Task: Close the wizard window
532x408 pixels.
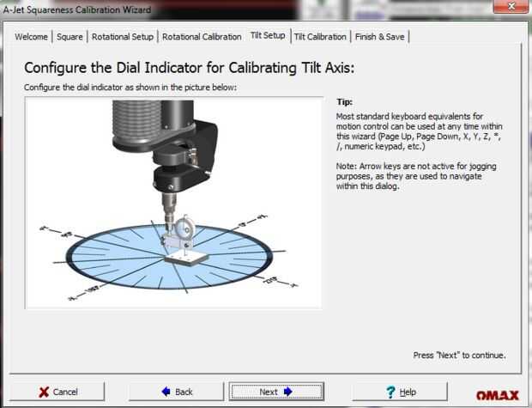Action: point(511,6)
